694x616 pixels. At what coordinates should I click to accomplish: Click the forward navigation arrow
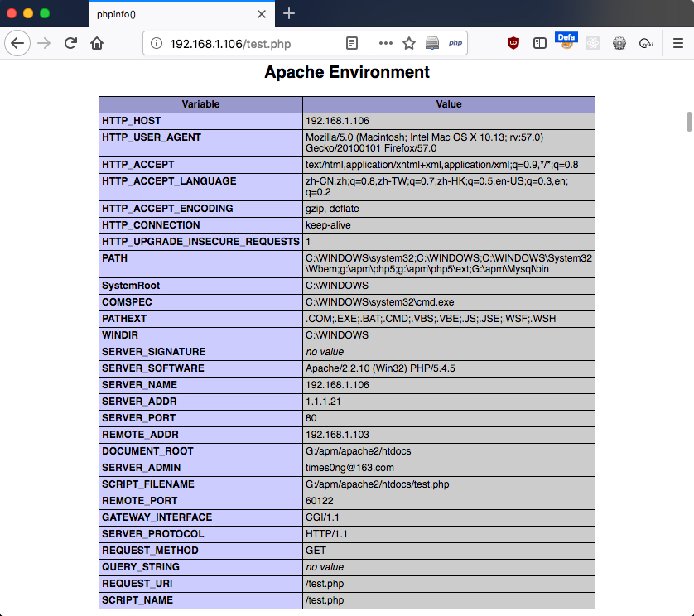click(44, 43)
